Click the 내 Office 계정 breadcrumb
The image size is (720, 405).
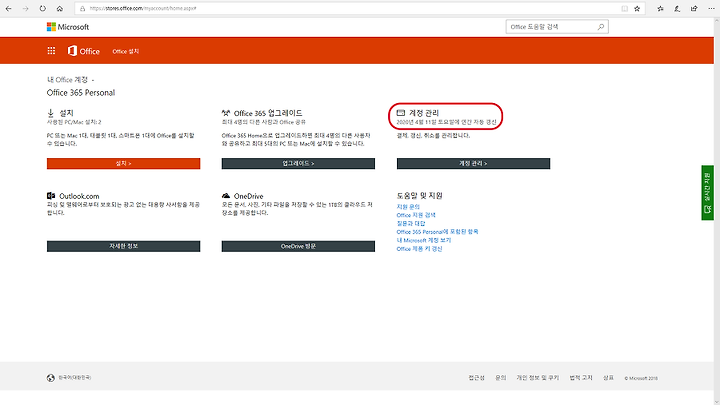[67, 80]
